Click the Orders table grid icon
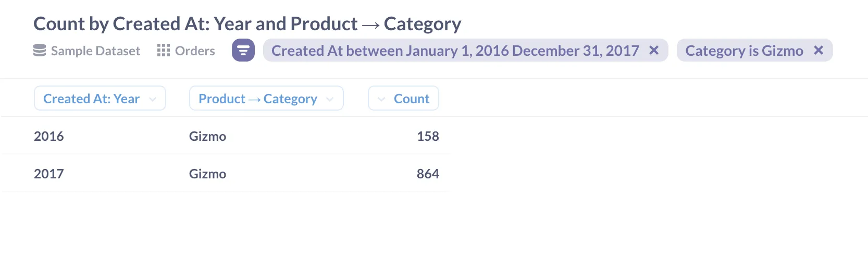Image resolution: width=868 pixels, height=266 pixels. tap(164, 51)
